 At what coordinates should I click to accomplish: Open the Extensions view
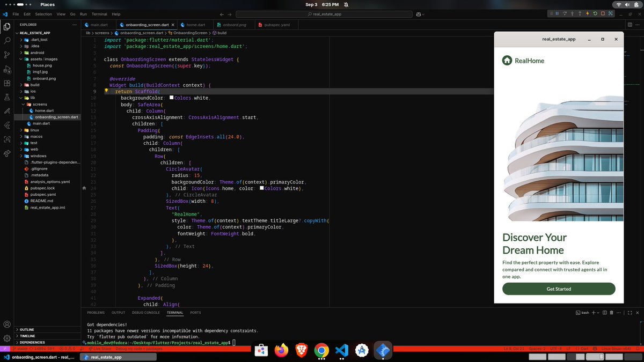tap(7, 83)
